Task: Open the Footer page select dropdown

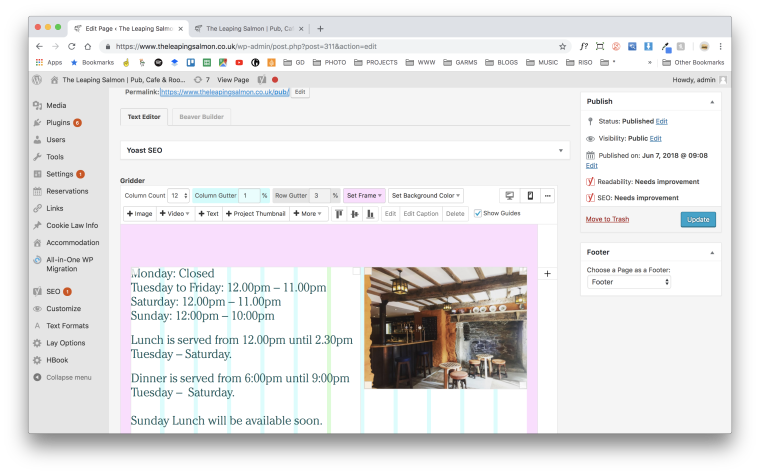Action: (x=628, y=282)
